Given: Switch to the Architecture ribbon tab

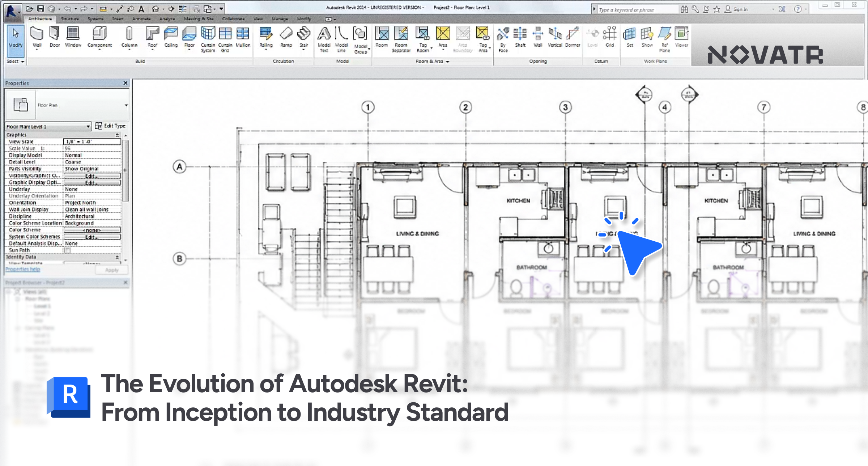Looking at the screenshot, I should click(x=40, y=19).
